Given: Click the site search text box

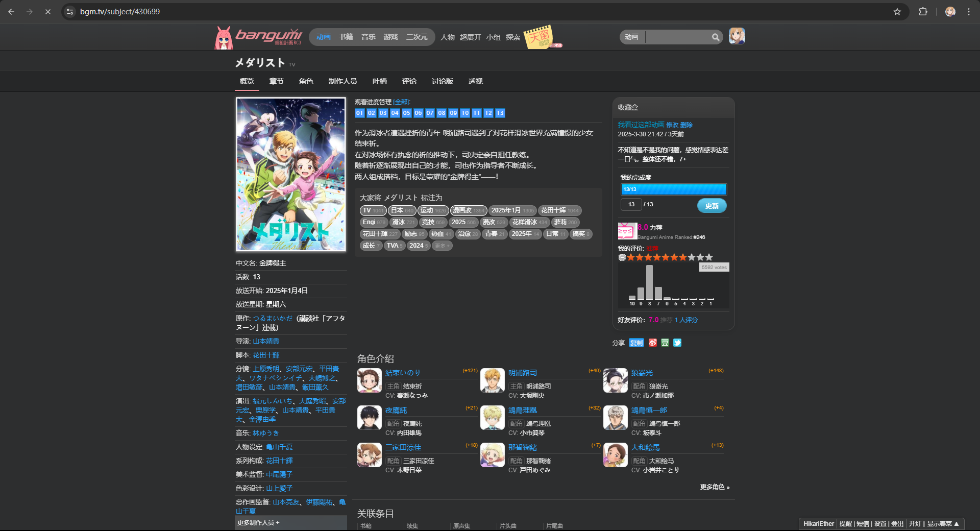Looking at the screenshot, I should (x=678, y=37).
